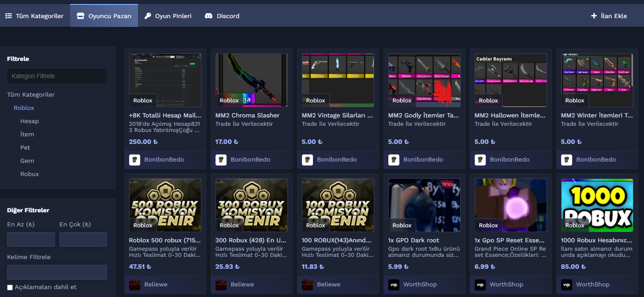
Task: Select Pet subcategory
Action: 25,147
